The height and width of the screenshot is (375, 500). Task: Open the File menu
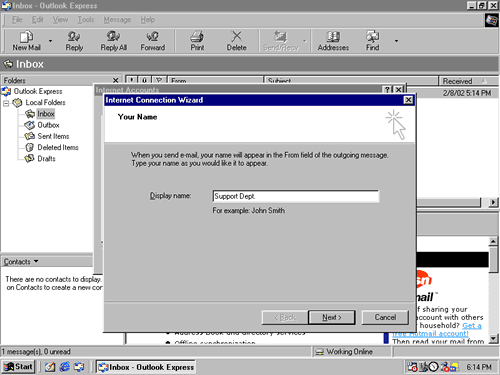coord(17,20)
